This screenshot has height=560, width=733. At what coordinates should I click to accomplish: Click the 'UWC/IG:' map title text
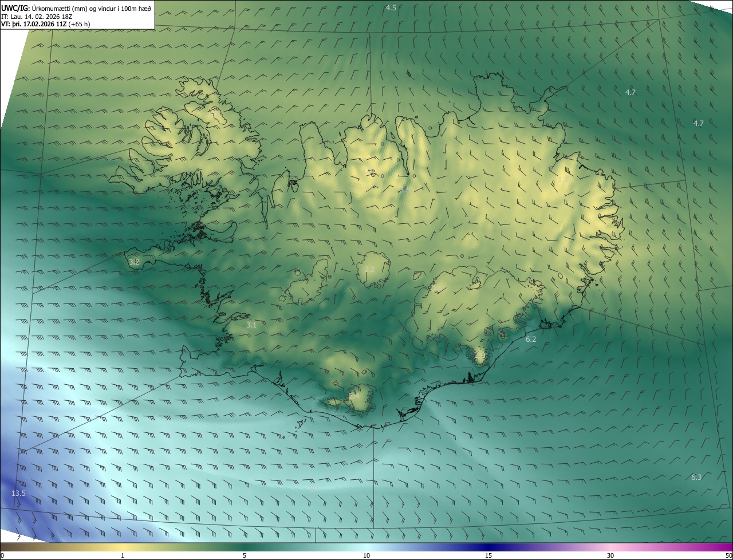click(15, 7)
